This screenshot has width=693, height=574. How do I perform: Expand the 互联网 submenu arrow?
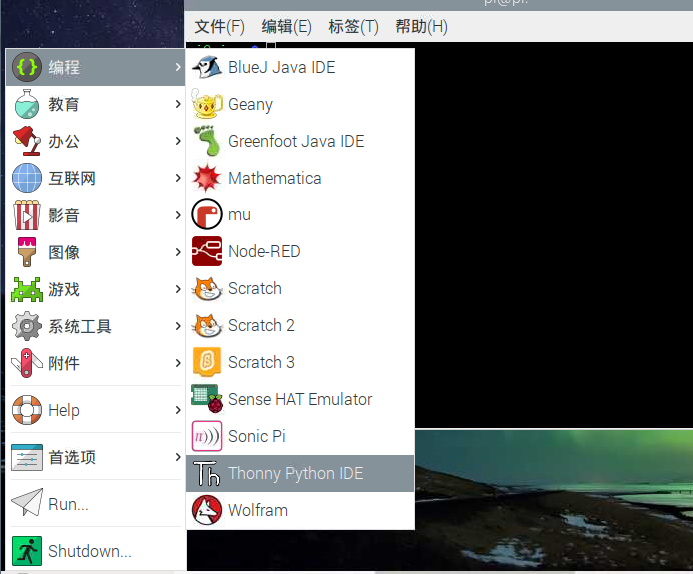coord(178,178)
